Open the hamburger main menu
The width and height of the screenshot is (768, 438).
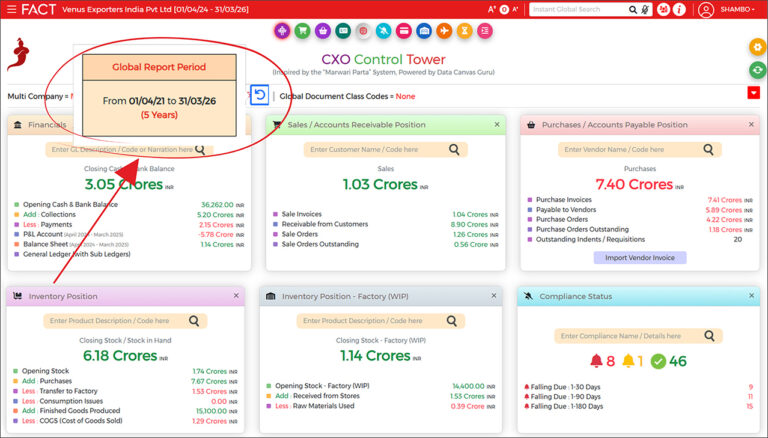[11, 9]
